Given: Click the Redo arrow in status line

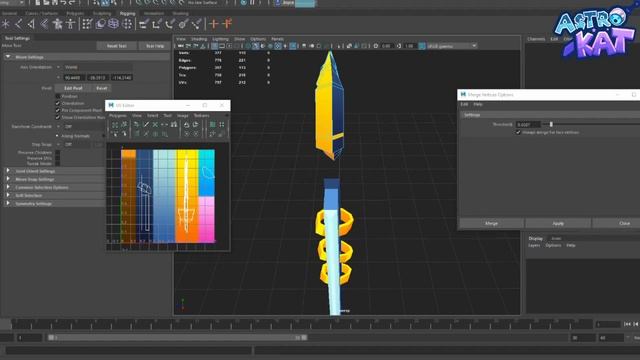Looking at the screenshot, I should 72,3.
